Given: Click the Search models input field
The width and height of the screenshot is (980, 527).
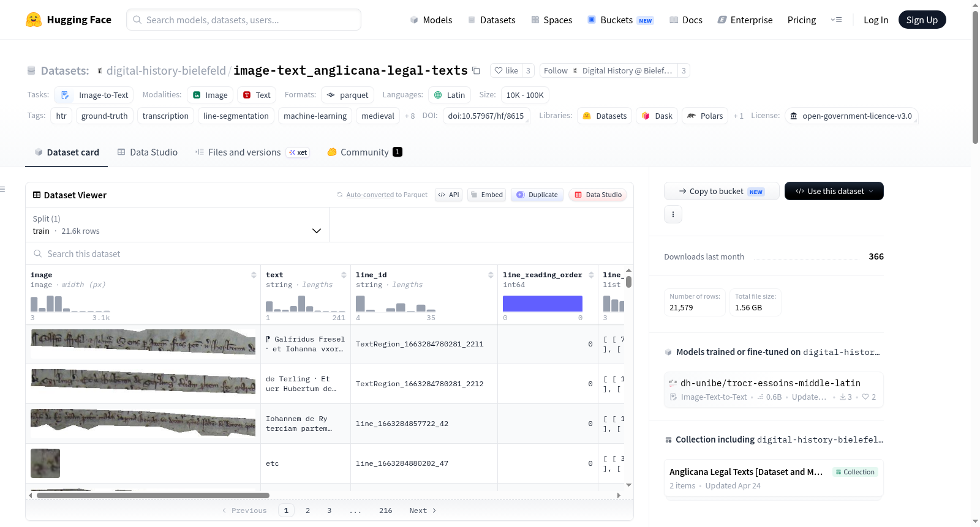Looking at the screenshot, I should 244,20.
